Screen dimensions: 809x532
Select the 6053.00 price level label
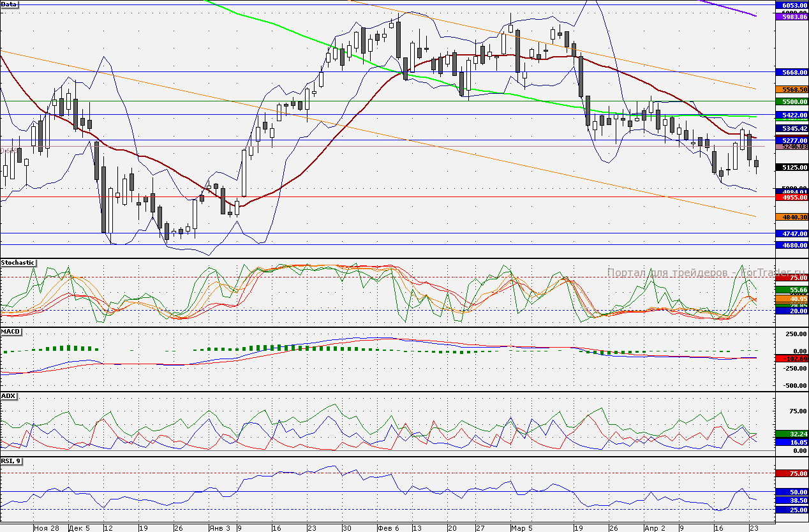[792, 4]
